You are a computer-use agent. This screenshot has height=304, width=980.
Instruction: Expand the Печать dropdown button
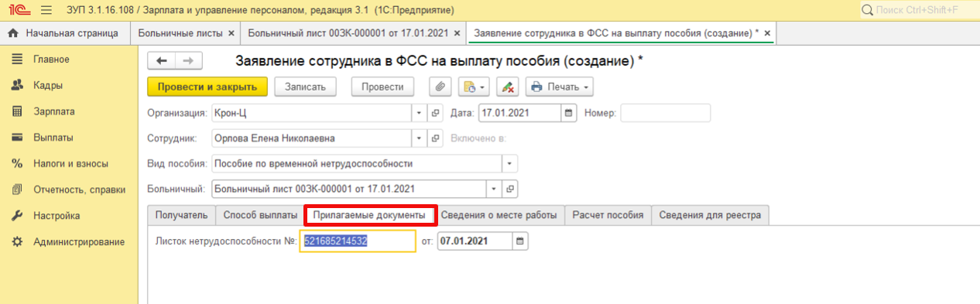[560, 87]
